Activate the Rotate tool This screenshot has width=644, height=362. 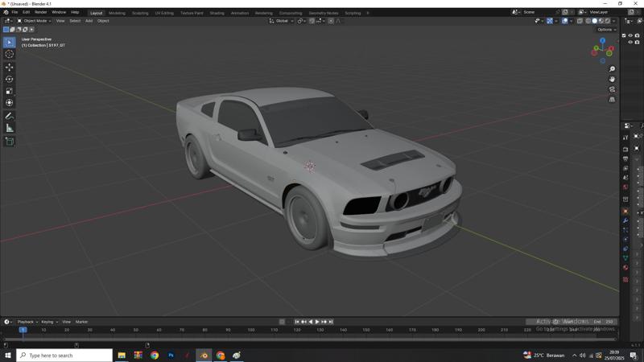10,79
